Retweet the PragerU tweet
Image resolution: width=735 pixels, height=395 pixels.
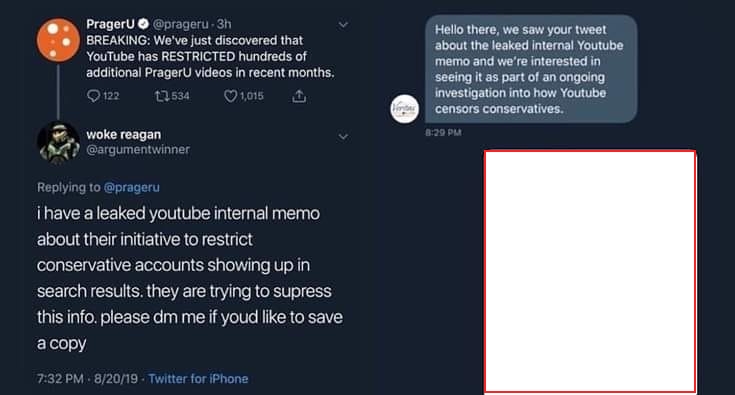[162, 96]
